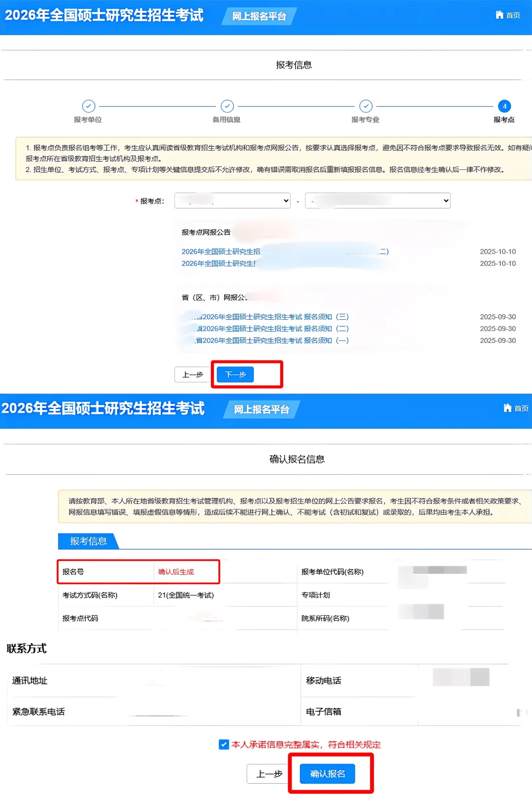Screen dimensions: 532x798
Task: Click the 确认后生成 value text
Action: click(176, 572)
